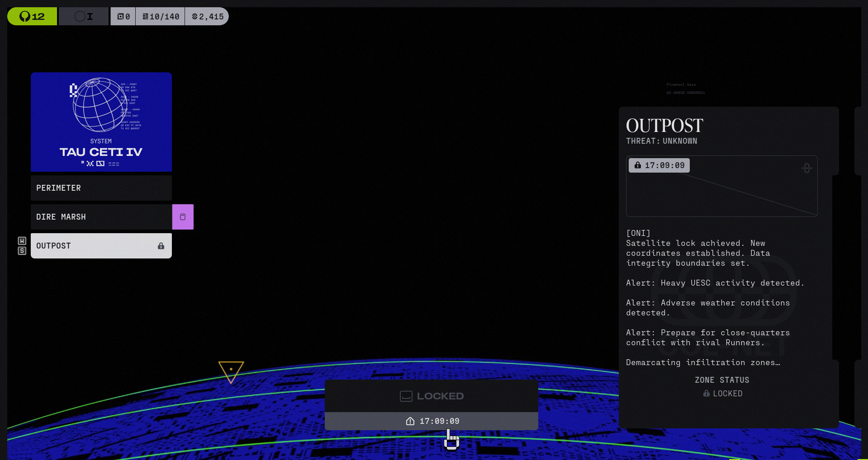Viewport: 868px width, 460px height.
Task: Click the THREAT: UNKNOWN label
Action: point(662,141)
